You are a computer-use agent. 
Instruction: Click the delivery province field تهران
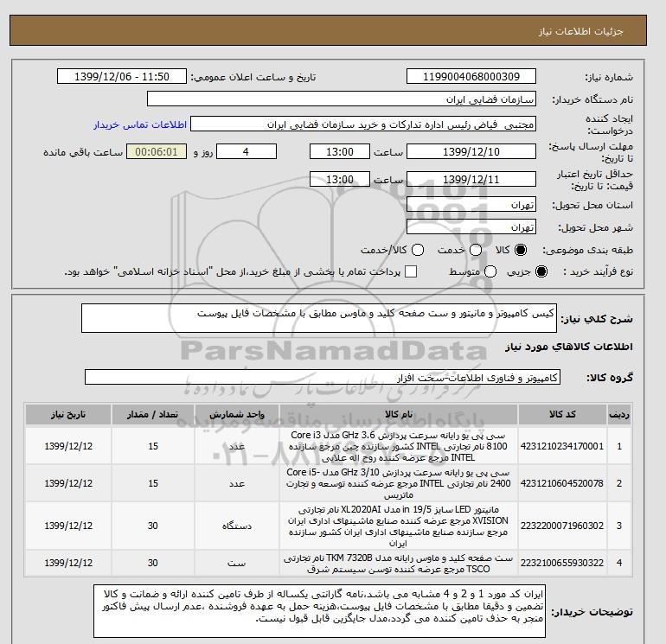click(x=471, y=205)
